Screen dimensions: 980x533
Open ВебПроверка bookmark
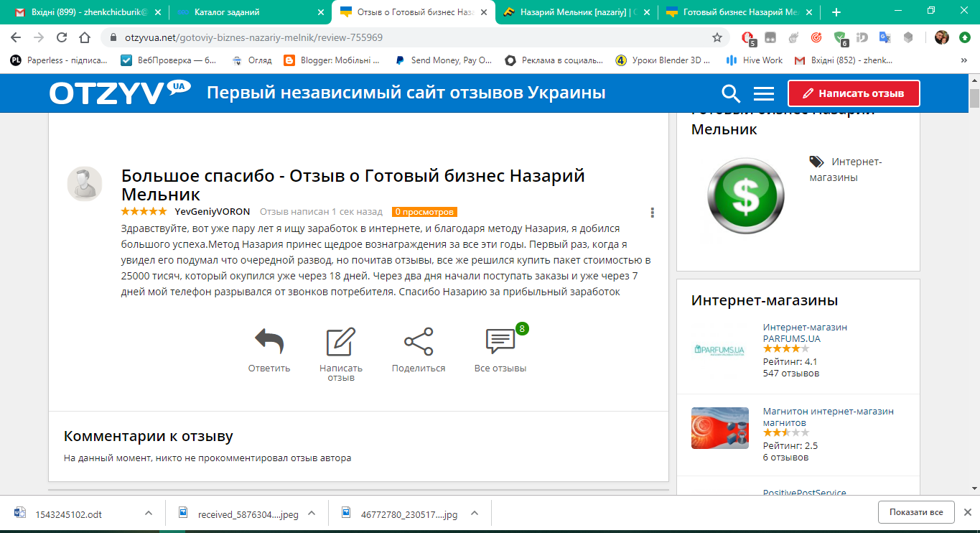coord(168,60)
